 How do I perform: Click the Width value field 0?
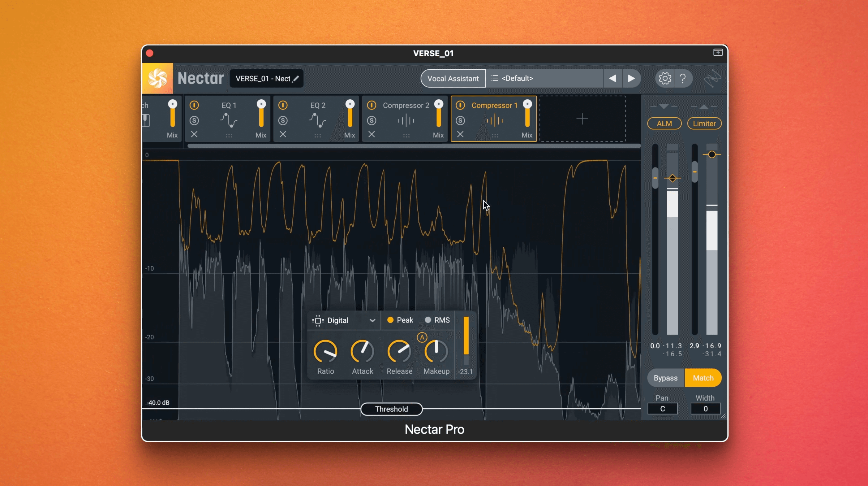[x=705, y=409]
